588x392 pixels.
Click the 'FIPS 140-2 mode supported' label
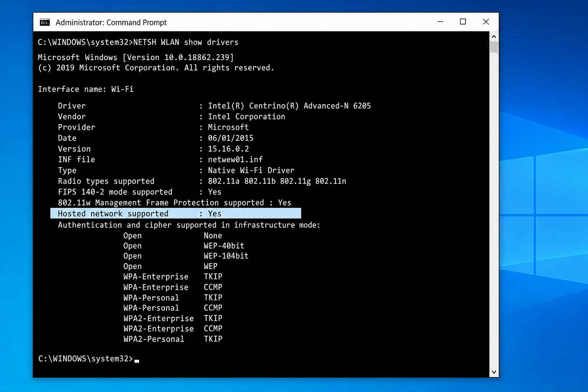click(115, 192)
